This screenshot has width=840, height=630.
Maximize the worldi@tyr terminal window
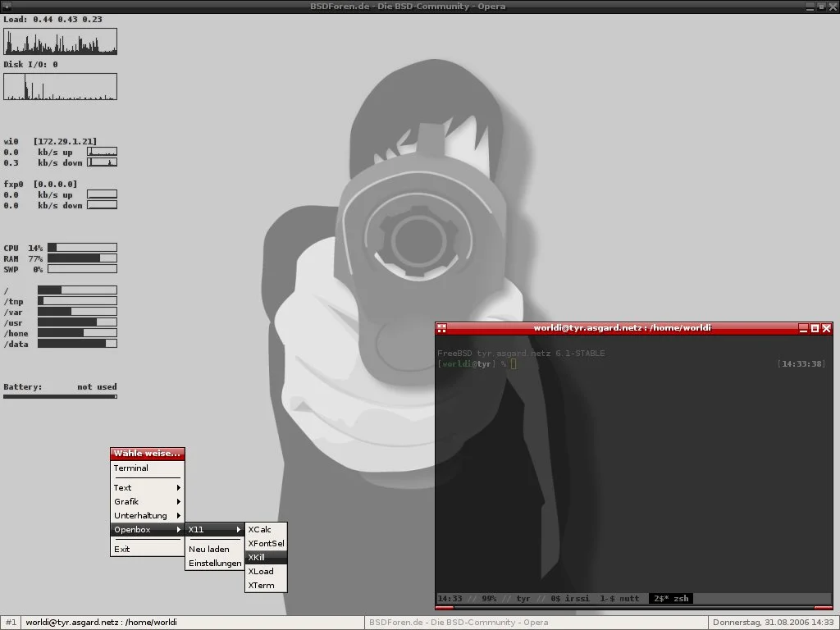pyautogui.click(x=815, y=328)
